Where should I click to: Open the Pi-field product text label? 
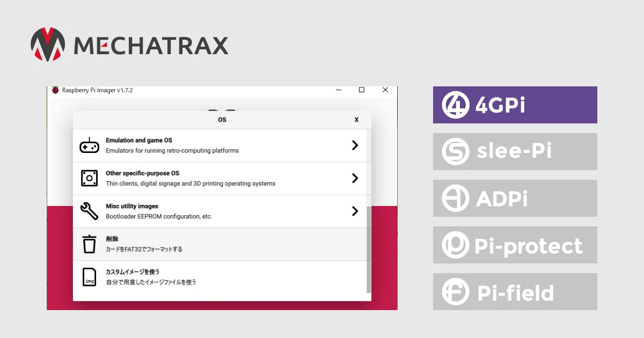click(516, 293)
